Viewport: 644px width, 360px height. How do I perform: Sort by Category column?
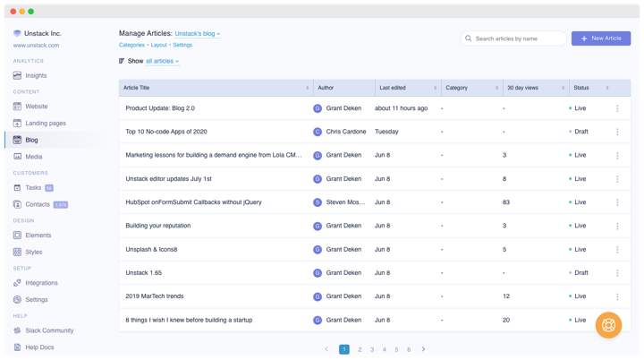click(496, 88)
